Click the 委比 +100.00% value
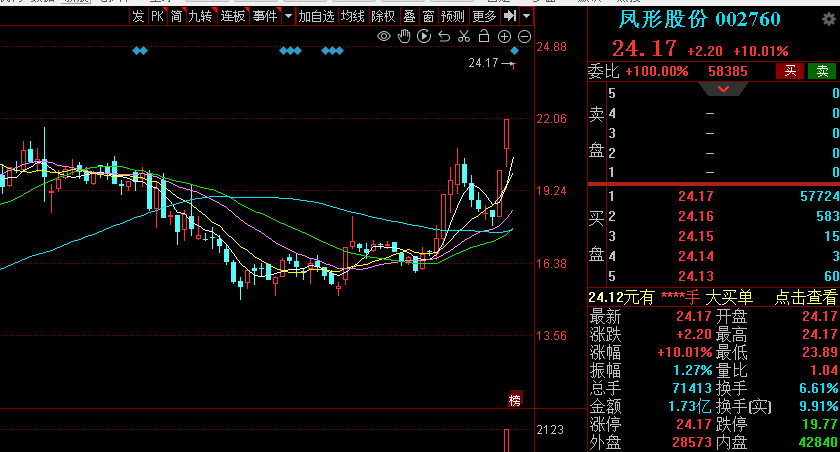 pyautogui.click(x=656, y=71)
